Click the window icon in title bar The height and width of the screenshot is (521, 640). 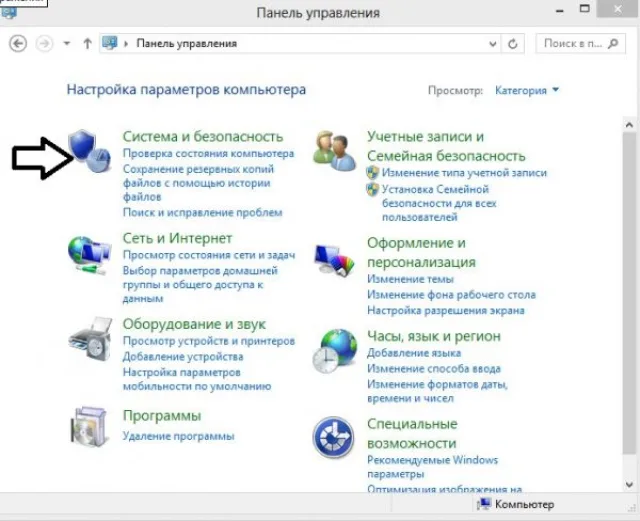tap(9, 13)
